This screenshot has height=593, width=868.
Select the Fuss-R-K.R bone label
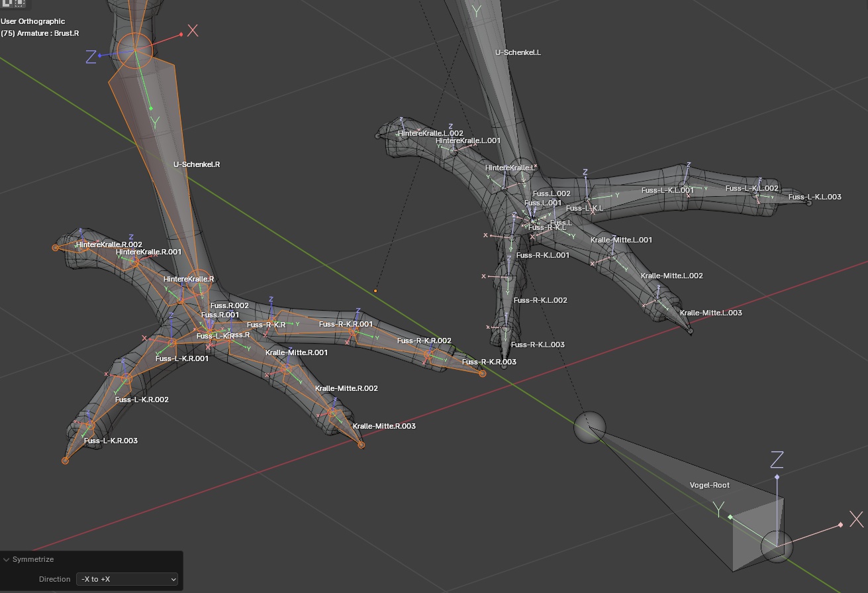click(x=266, y=325)
